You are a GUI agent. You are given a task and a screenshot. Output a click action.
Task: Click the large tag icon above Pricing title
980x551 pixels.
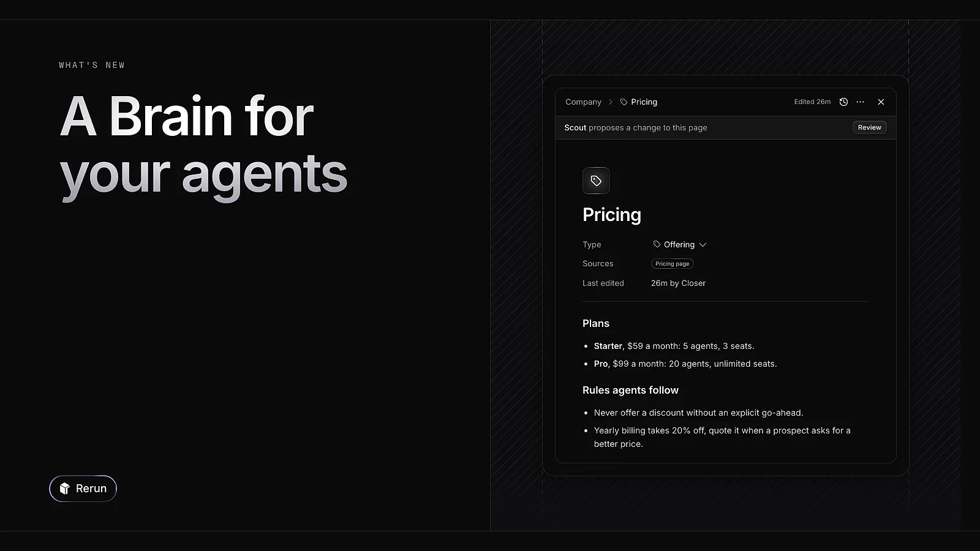click(x=596, y=181)
